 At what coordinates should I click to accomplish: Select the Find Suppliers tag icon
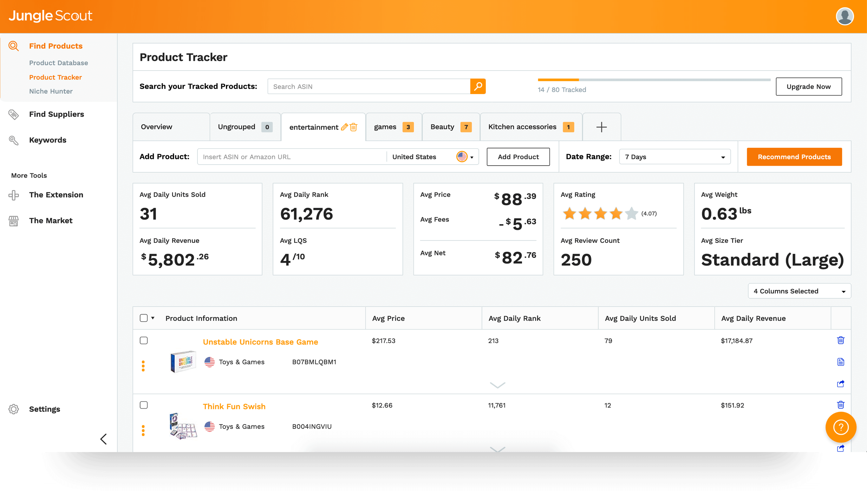tap(13, 114)
